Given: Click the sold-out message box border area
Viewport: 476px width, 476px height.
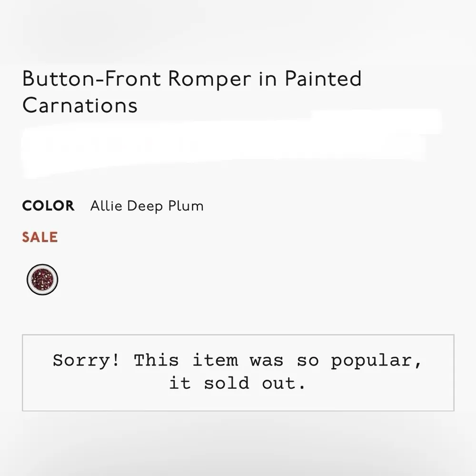Looking at the screenshot, I should coord(238,336).
